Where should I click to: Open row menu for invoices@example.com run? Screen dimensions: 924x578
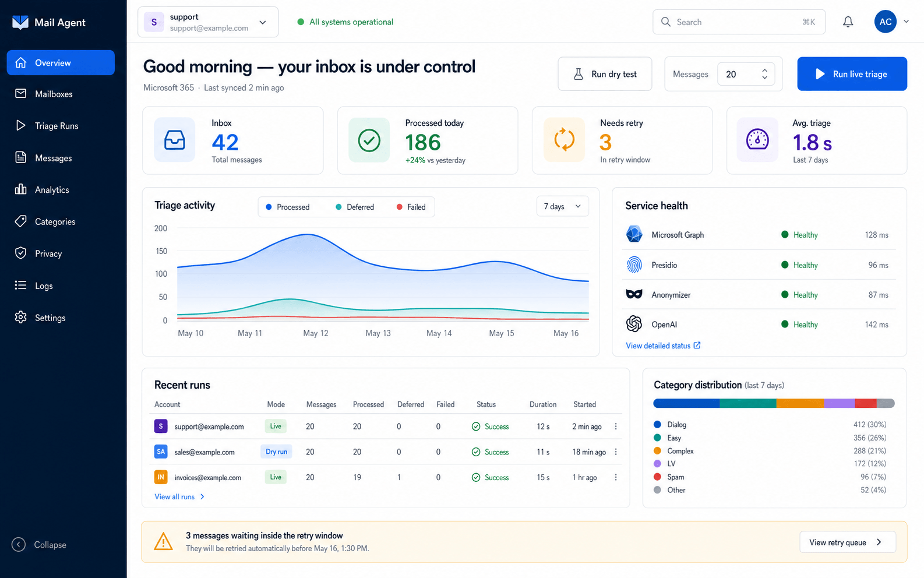(616, 477)
